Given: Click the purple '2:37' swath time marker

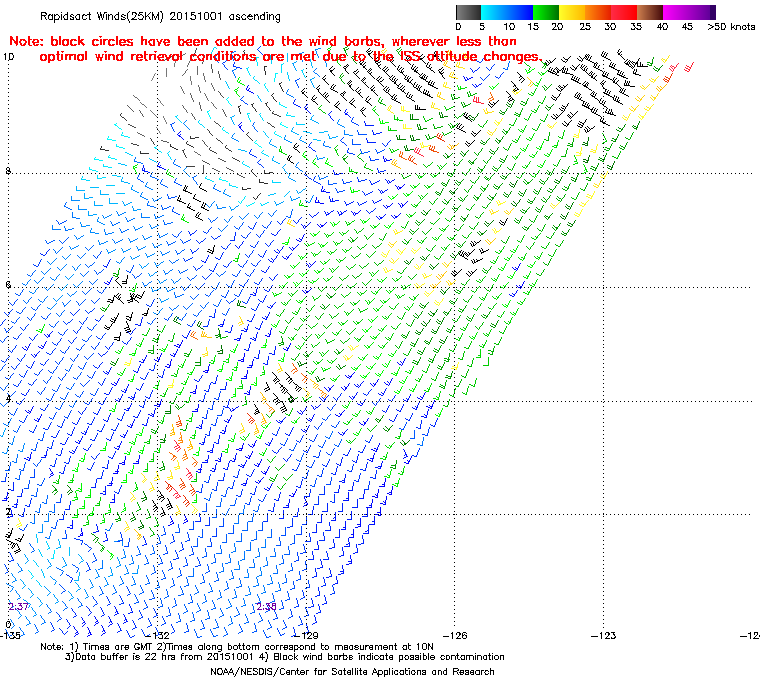Looking at the screenshot, I should pyautogui.click(x=18, y=607).
